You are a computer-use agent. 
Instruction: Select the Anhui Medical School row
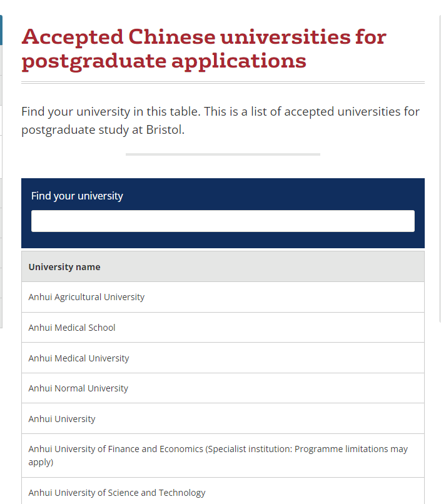223,327
